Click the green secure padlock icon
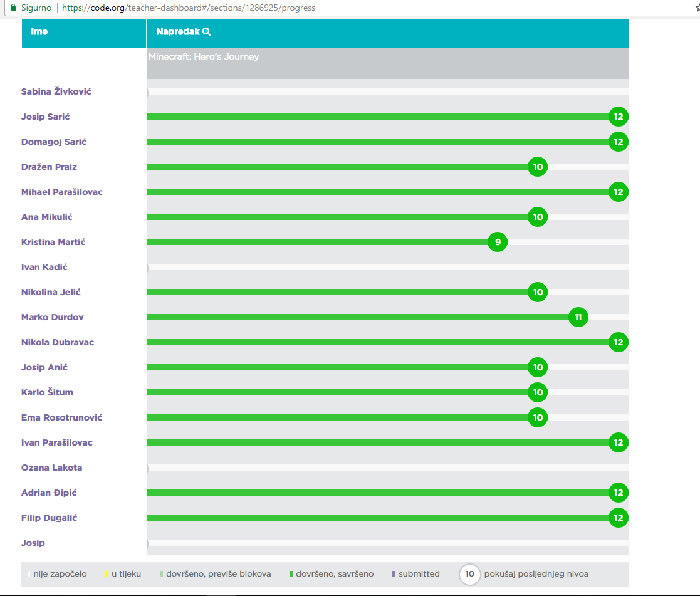This screenshot has width=700, height=596. click(13, 8)
